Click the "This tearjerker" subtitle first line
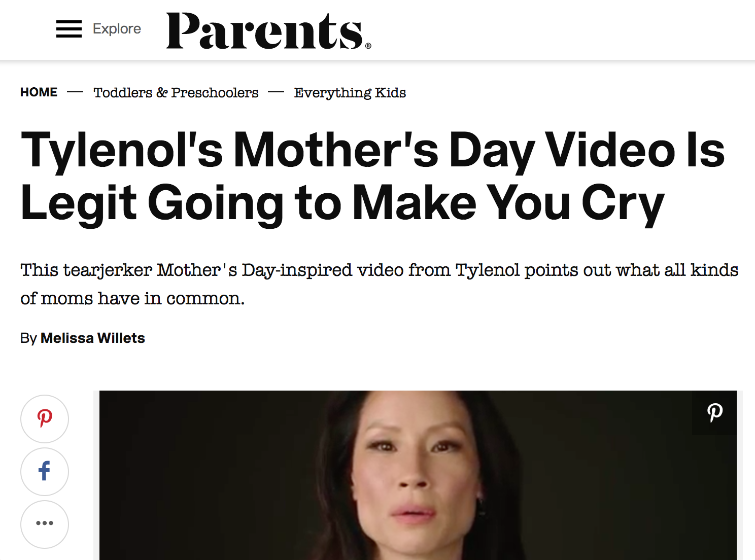 (x=379, y=270)
